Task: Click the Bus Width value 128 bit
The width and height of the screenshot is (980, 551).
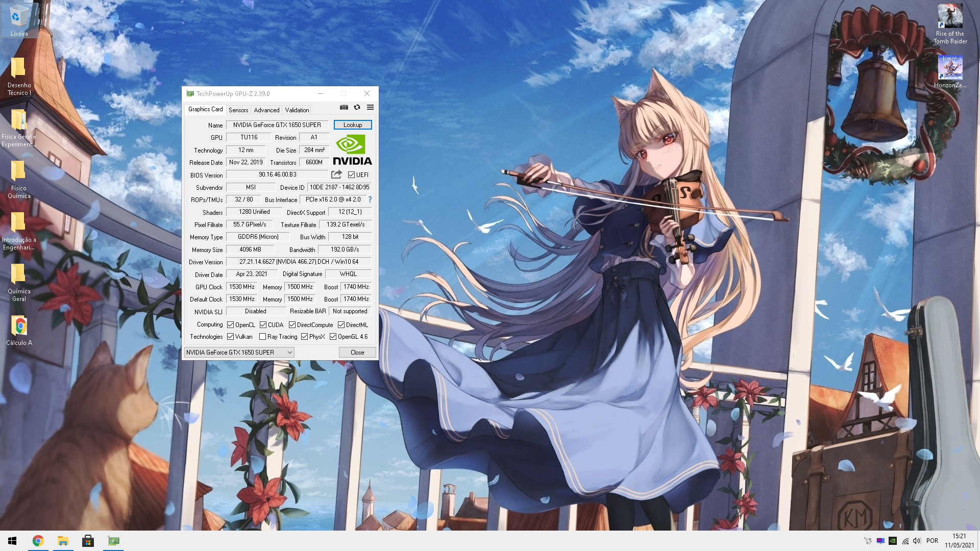Action: 350,237
